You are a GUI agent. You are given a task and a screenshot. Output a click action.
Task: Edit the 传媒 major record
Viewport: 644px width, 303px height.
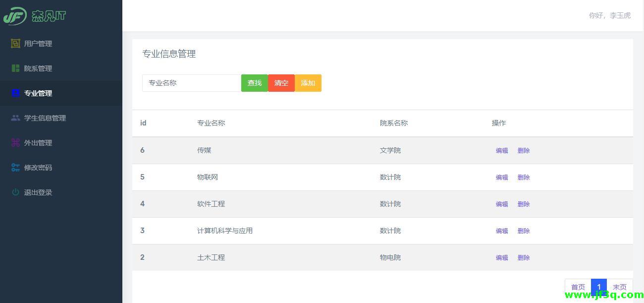[x=501, y=150]
